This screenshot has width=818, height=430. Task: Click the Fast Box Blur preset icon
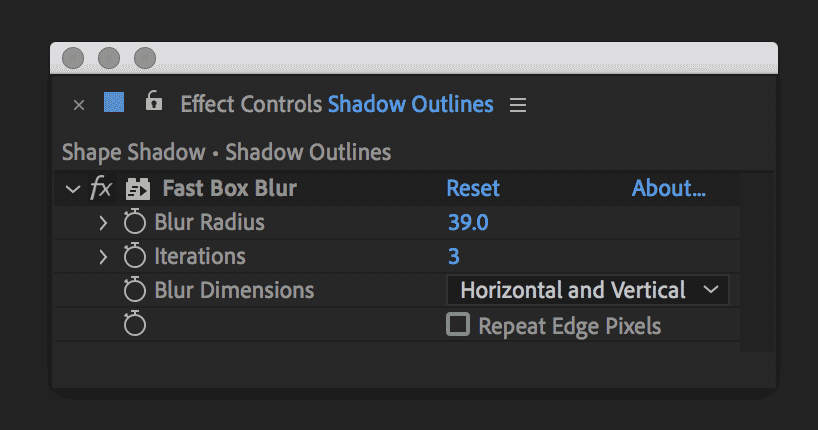click(137, 189)
